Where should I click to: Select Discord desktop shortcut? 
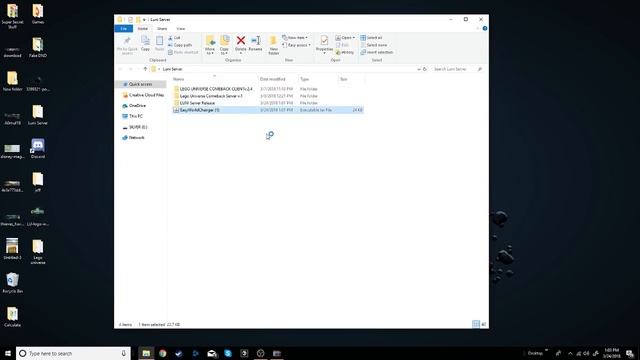pos(38,149)
